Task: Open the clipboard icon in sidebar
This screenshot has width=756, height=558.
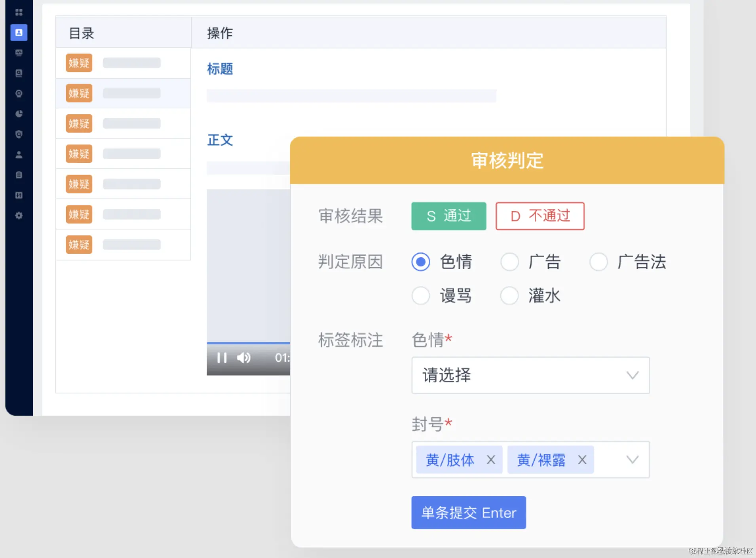Action: tap(19, 175)
